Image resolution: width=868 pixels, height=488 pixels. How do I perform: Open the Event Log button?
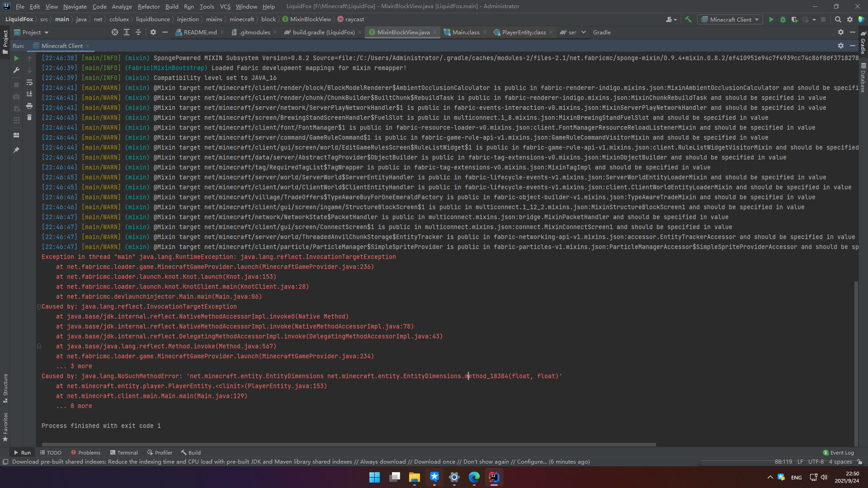click(x=839, y=453)
